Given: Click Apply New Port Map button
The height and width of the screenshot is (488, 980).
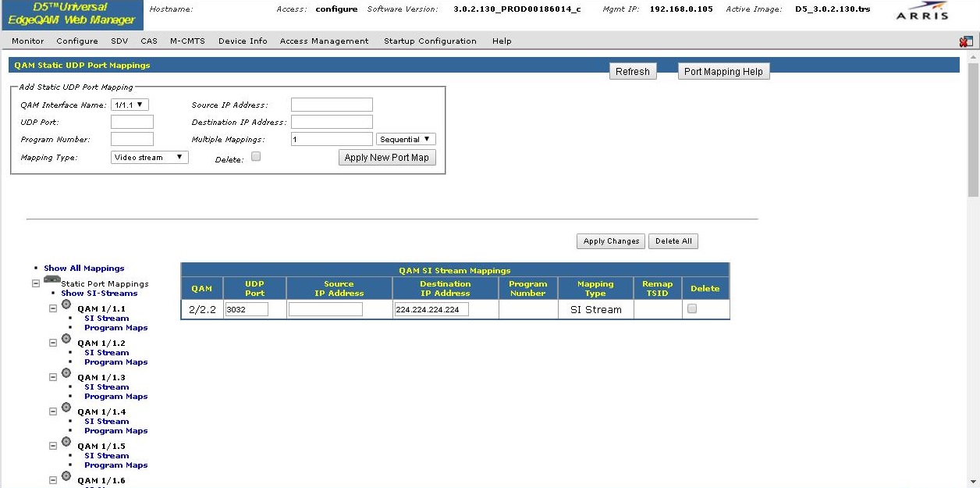Looking at the screenshot, I should pyautogui.click(x=387, y=157).
